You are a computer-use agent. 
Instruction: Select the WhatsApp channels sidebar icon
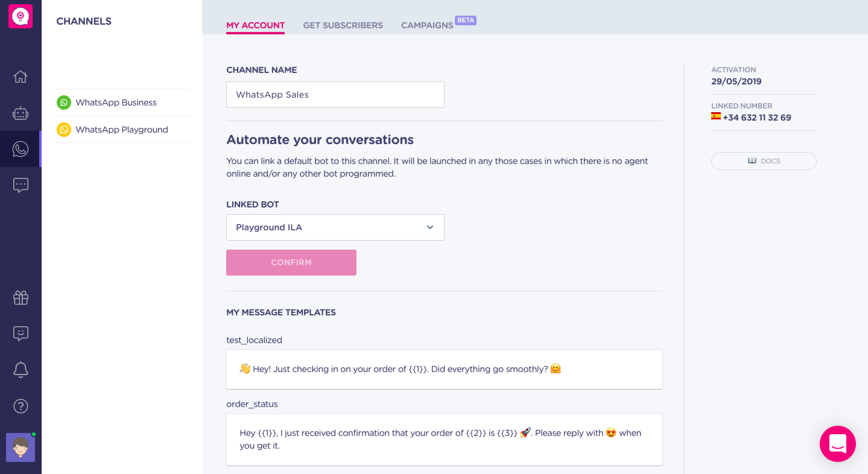[21, 149]
